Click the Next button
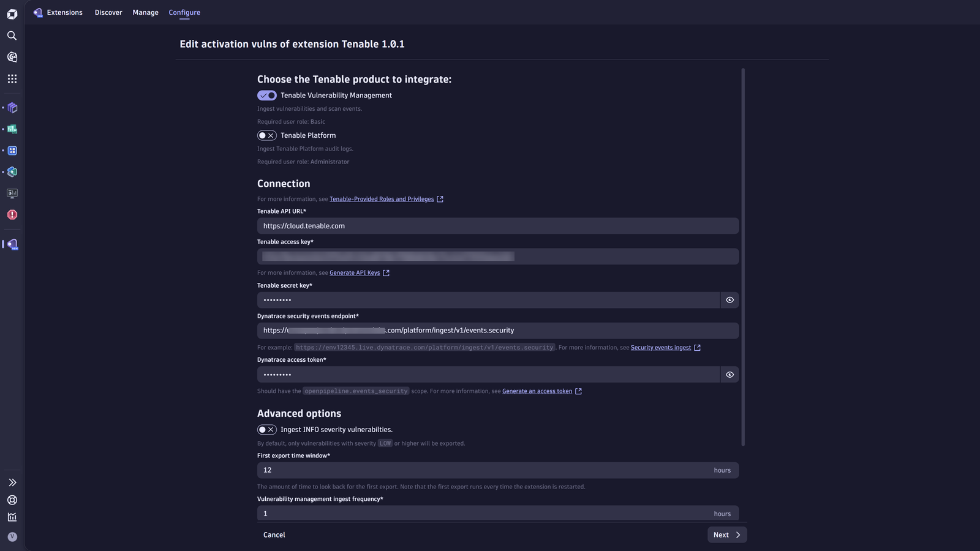This screenshot has height=551, width=980. (727, 535)
